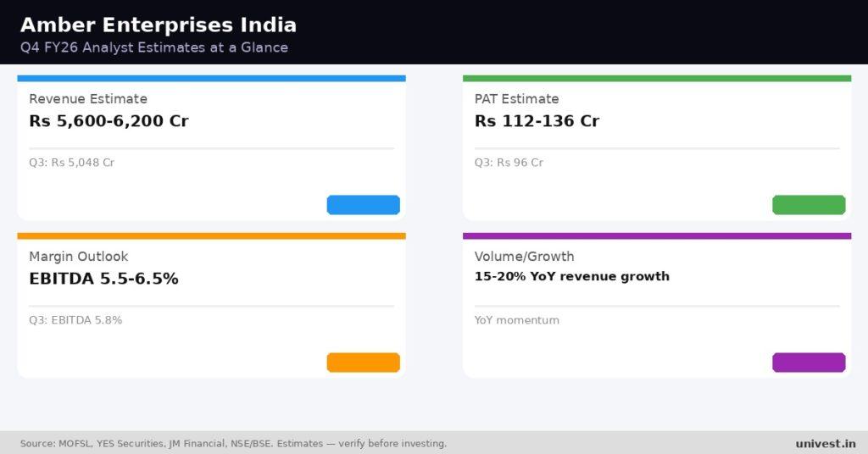
Task: Click the YoY momentum note
Action: 516,320
